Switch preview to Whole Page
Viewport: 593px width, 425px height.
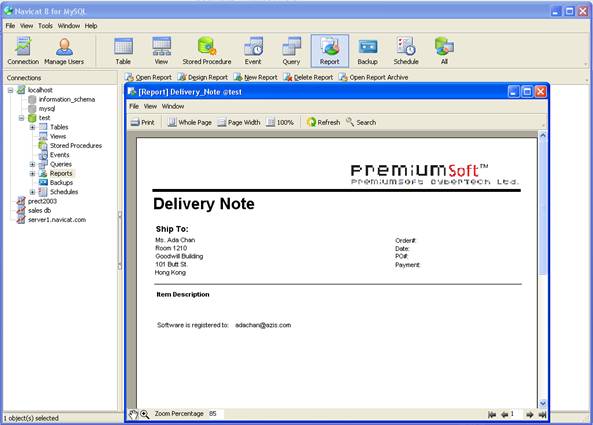point(190,123)
